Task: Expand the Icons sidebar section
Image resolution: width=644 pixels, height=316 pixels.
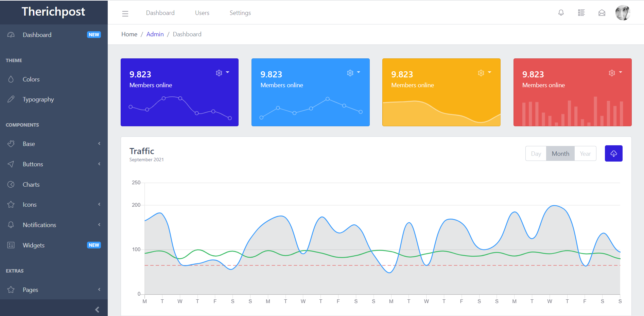Action: tap(29, 204)
